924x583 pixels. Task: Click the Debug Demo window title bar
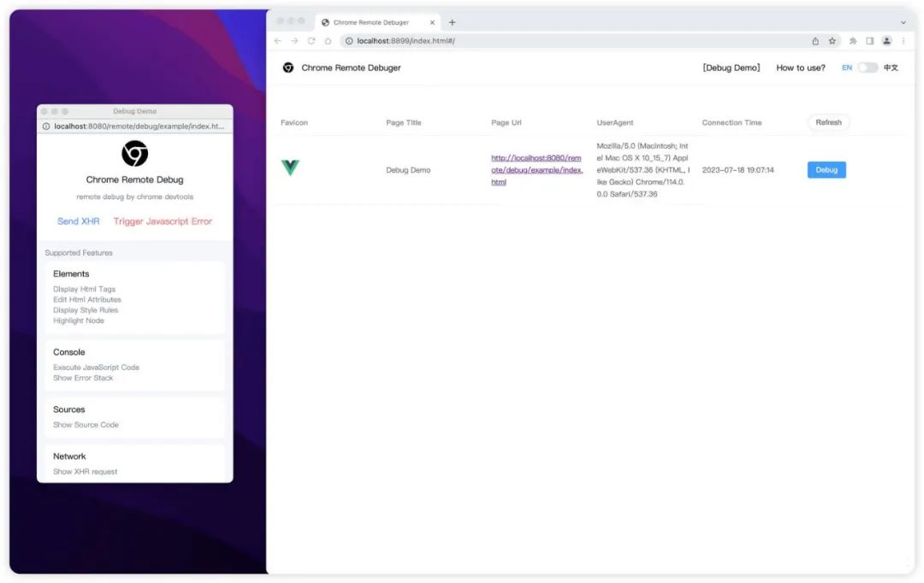pos(135,111)
